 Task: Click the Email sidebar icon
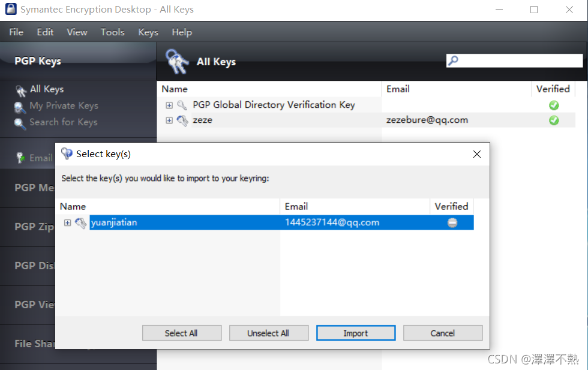click(x=20, y=158)
